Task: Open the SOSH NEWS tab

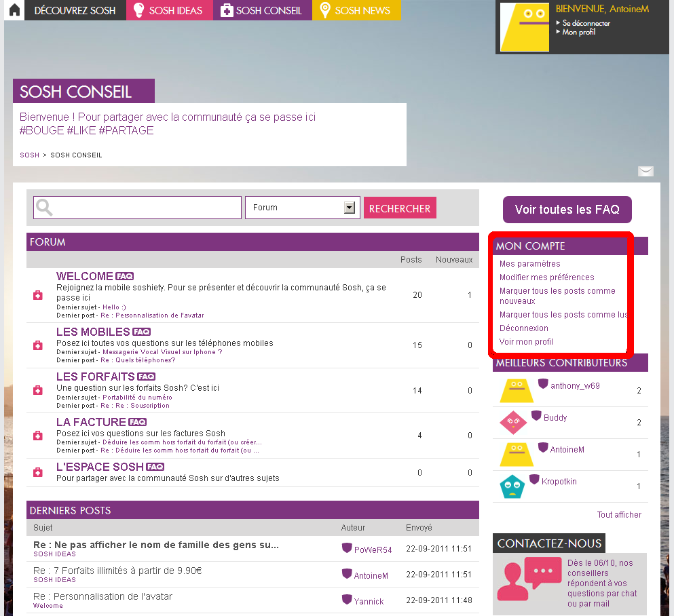Action: (356, 10)
